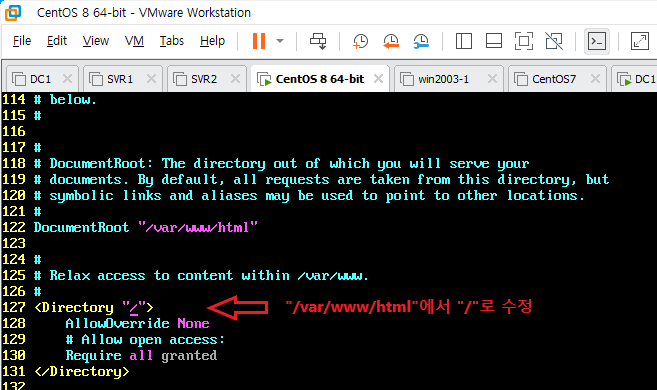This screenshot has width=657, height=390.
Task: Revert virtual machine to previous snapshot
Action: [x=391, y=41]
